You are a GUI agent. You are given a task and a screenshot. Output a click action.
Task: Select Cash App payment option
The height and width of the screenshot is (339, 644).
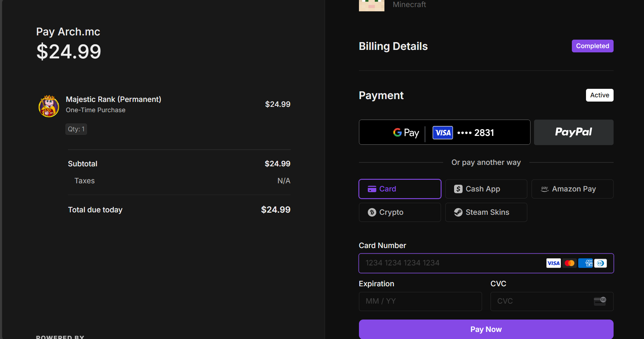pos(486,189)
